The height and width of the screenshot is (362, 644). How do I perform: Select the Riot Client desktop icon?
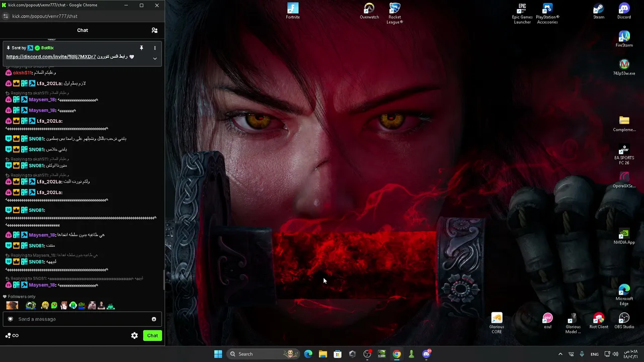coord(599,321)
